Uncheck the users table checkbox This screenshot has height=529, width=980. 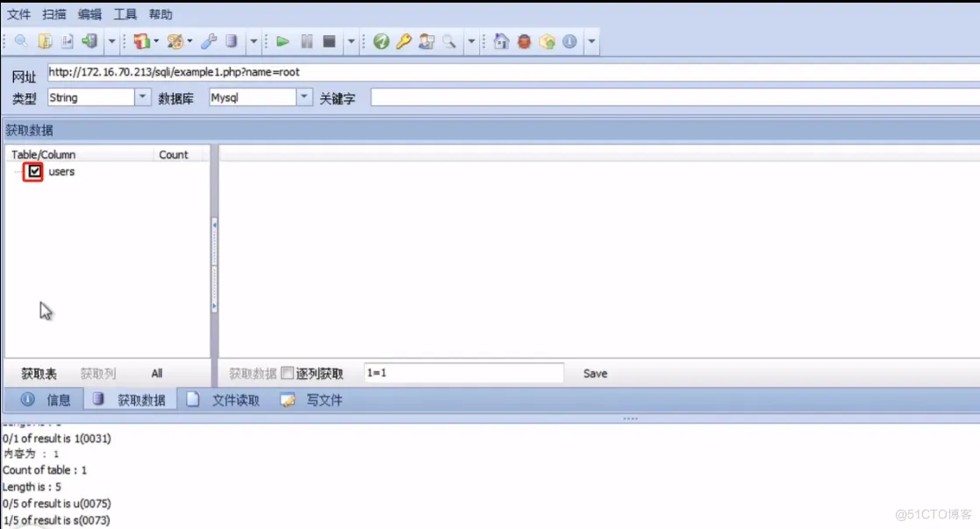(33, 171)
